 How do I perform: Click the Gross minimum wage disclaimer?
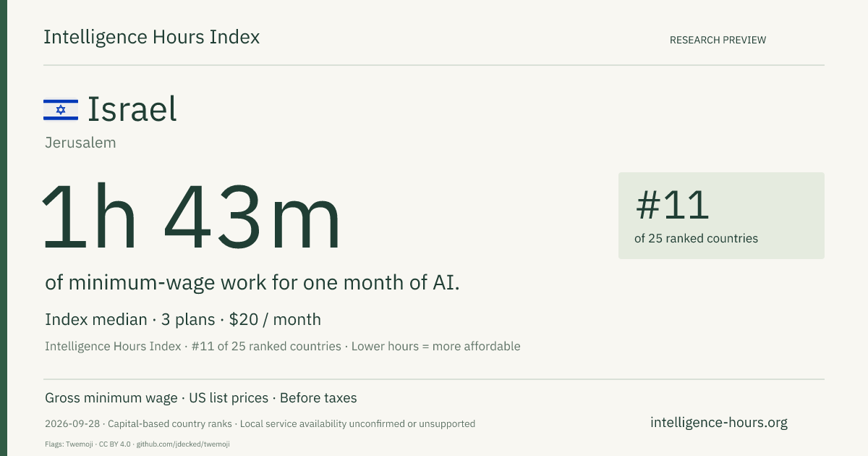point(111,398)
